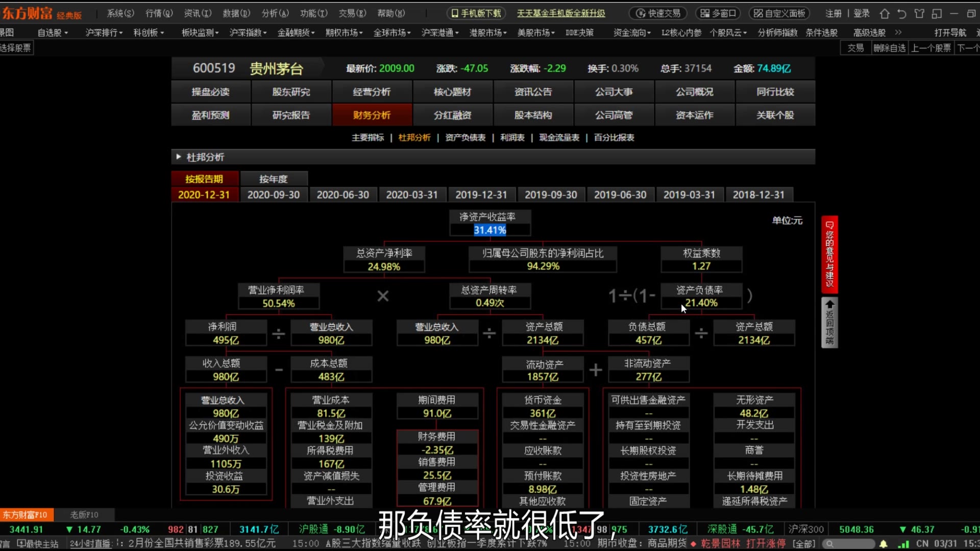Click 登录 to log in
Viewport: 980px width, 551px height.
tap(862, 13)
